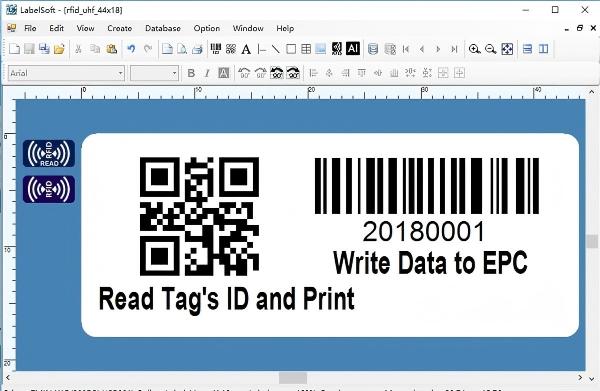Undo the last action
Viewport: 600px width, 391px height.
(131, 49)
